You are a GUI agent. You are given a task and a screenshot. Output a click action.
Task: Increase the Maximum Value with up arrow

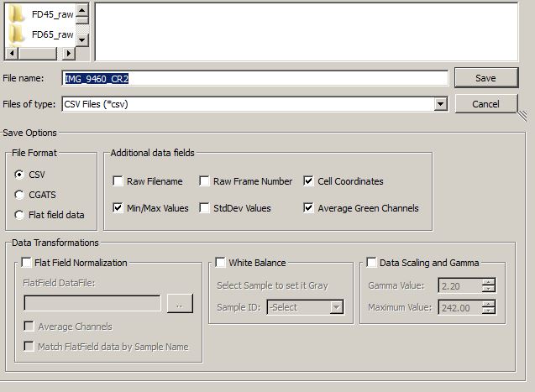tap(489, 304)
